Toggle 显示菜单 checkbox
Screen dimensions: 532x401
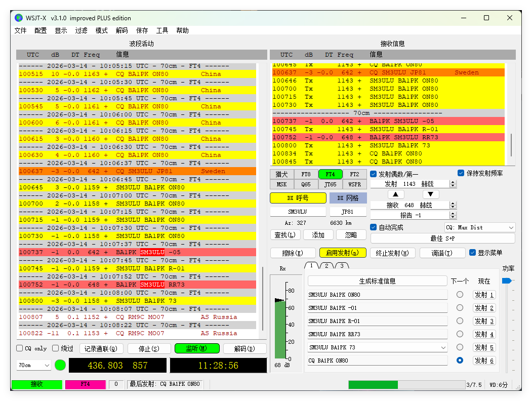(x=472, y=253)
